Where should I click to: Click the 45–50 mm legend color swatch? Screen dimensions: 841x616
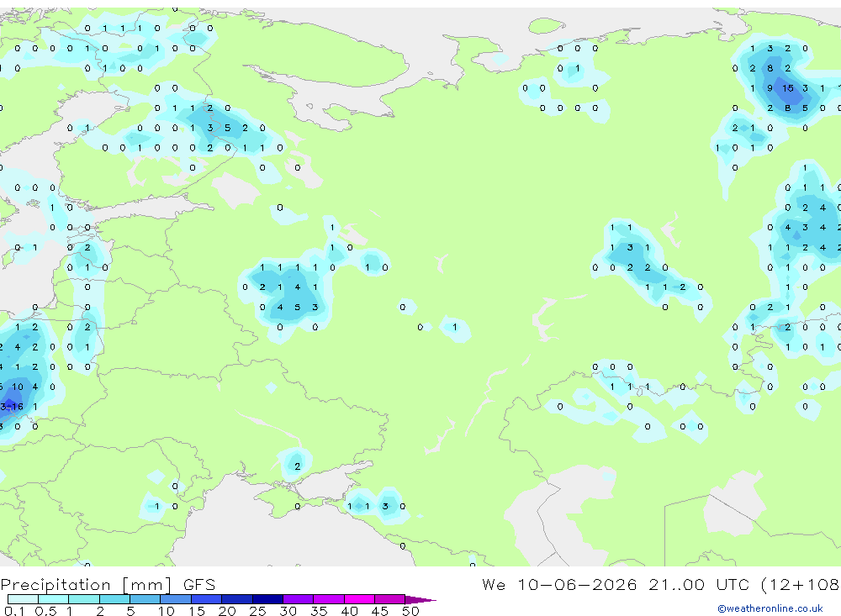(390, 599)
